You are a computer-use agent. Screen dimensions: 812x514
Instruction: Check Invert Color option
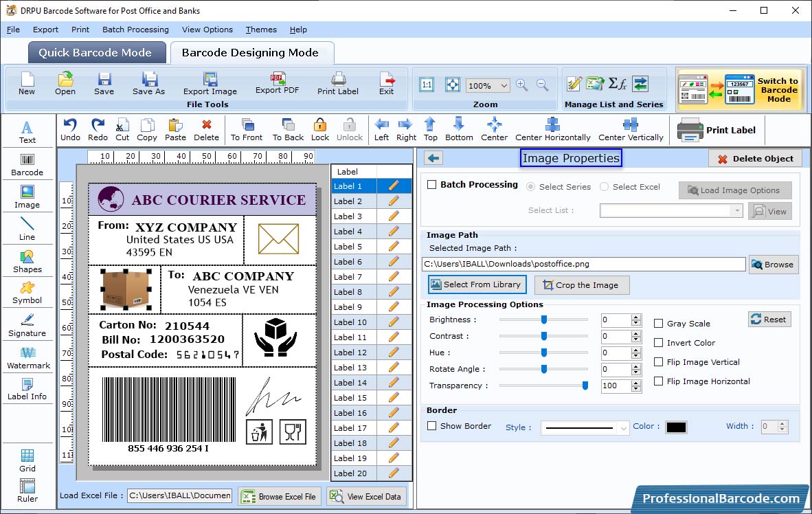point(659,342)
